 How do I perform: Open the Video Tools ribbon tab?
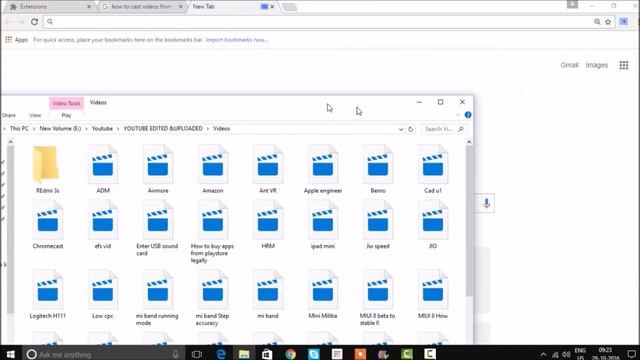pos(67,103)
